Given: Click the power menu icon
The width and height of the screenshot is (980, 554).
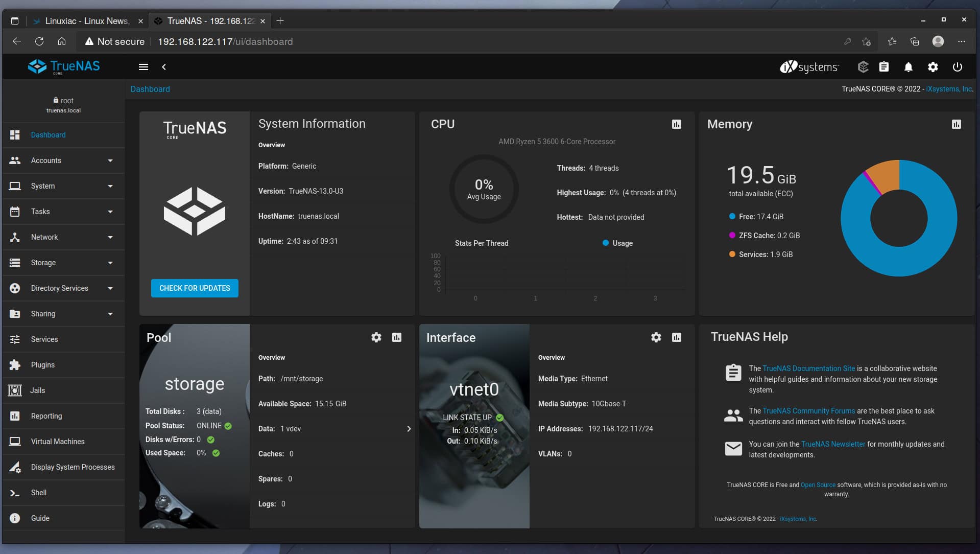Looking at the screenshot, I should pos(958,67).
